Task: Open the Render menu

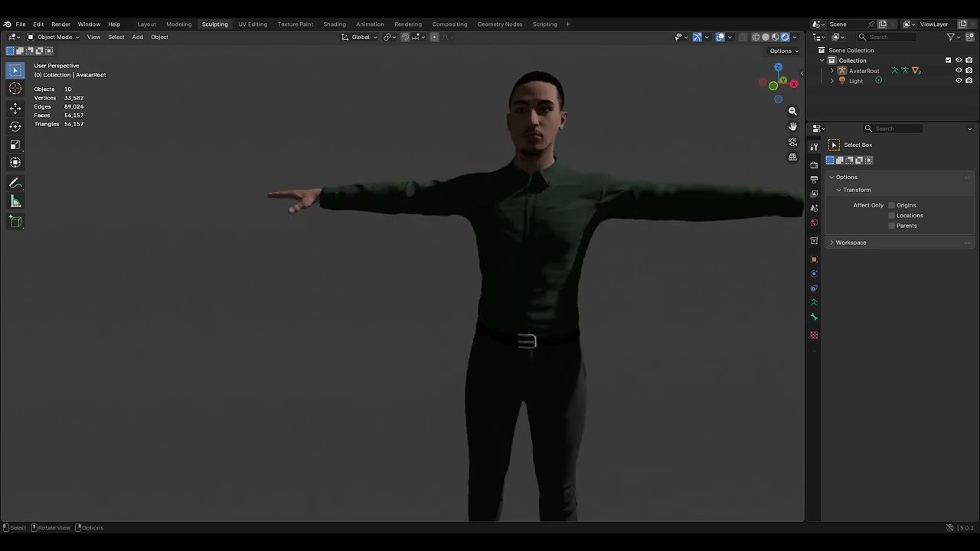Action: tap(60, 24)
